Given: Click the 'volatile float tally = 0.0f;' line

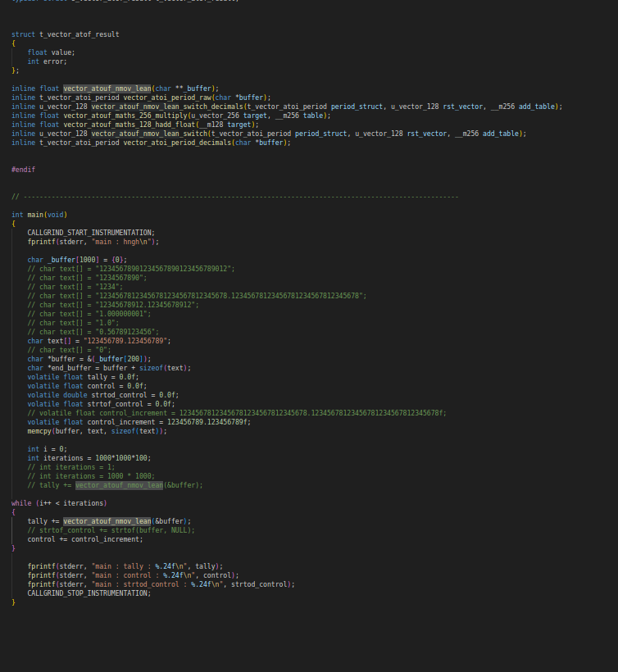Looking at the screenshot, I should coord(83,377).
